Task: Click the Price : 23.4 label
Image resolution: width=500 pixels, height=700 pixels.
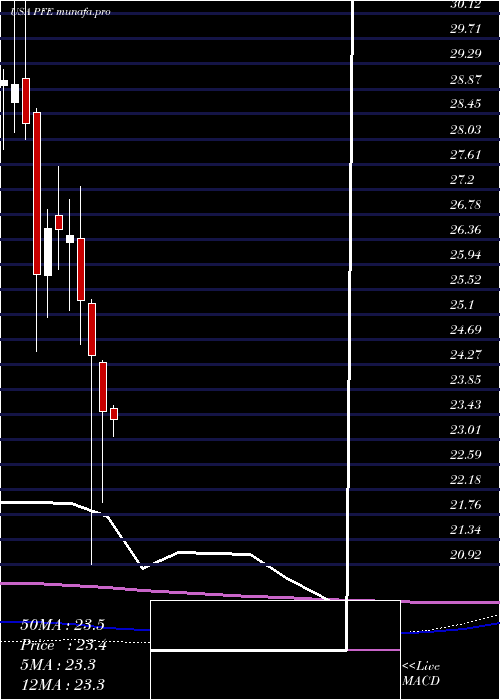Action: (x=61, y=645)
